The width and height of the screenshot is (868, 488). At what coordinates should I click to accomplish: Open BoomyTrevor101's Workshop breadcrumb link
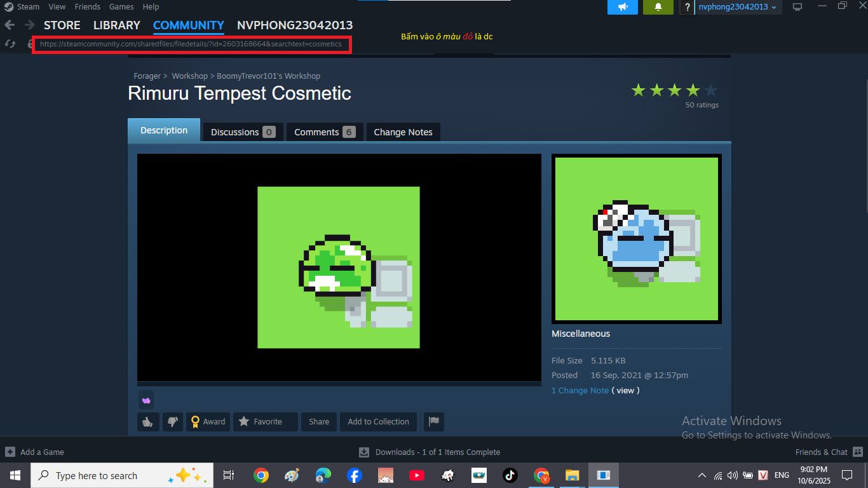click(x=268, y=76)
